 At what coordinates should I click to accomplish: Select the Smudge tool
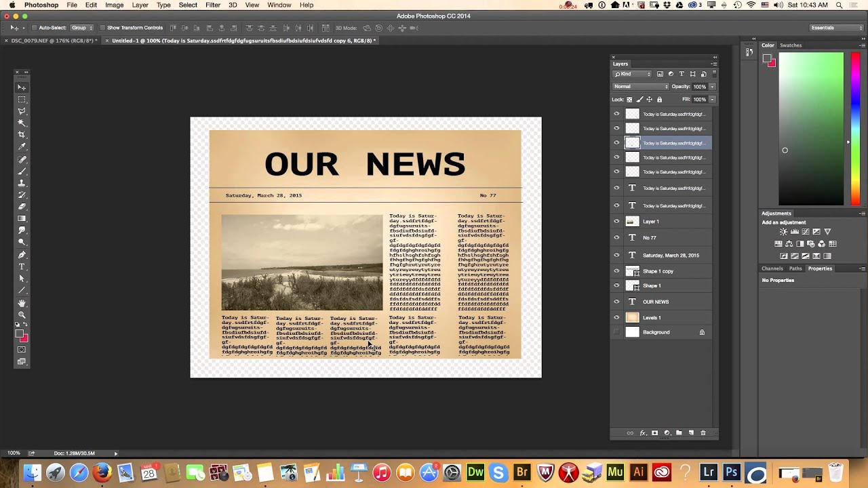22,230
